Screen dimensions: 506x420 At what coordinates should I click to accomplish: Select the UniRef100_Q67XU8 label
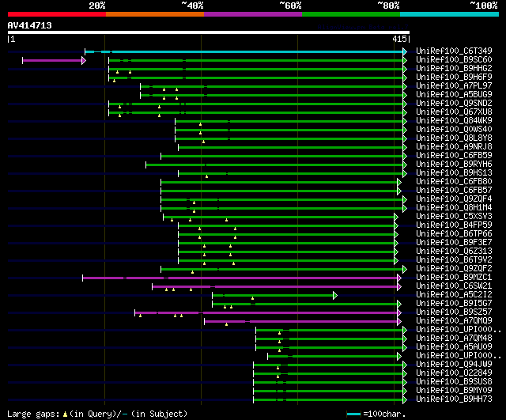454,112
